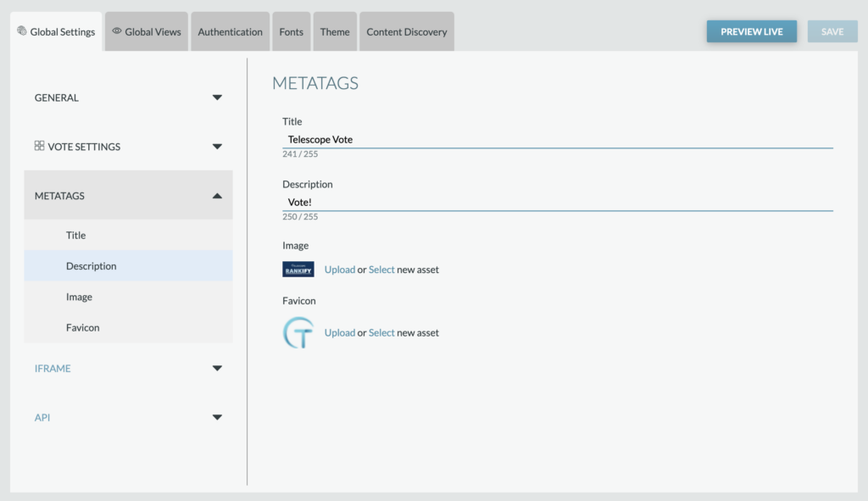Go to the Content Discovery tab

pyautogui.click(x=407, y=31)
